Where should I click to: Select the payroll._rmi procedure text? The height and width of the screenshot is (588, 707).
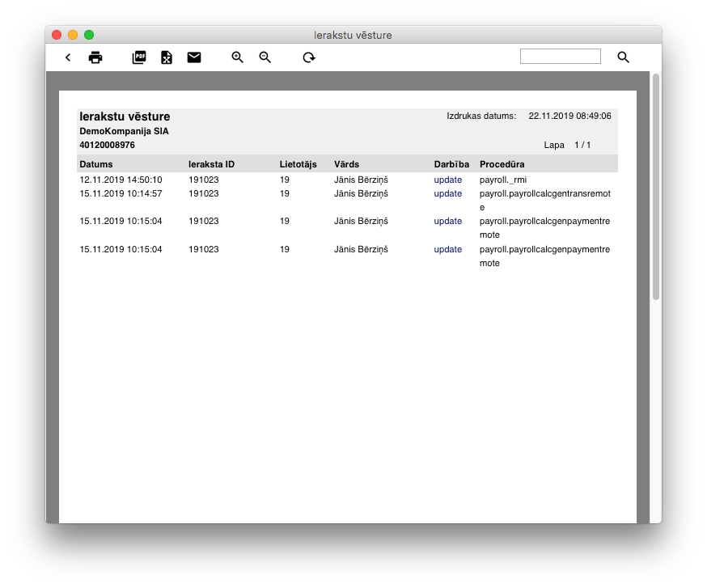502,180
